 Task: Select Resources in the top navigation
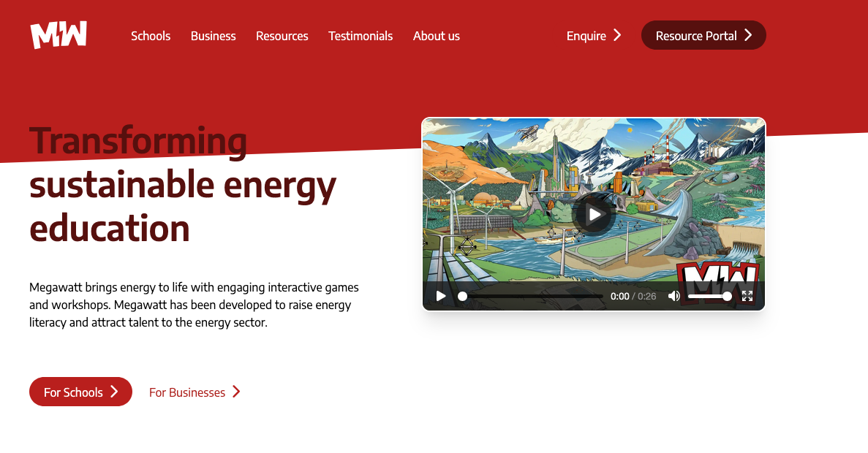pos(282,36)
